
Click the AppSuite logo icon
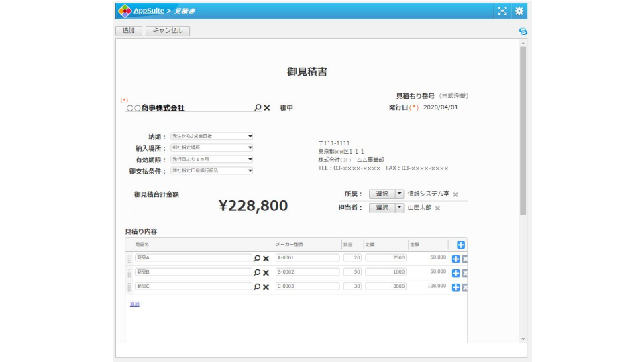pyautogui.click(x=125, y=11)
